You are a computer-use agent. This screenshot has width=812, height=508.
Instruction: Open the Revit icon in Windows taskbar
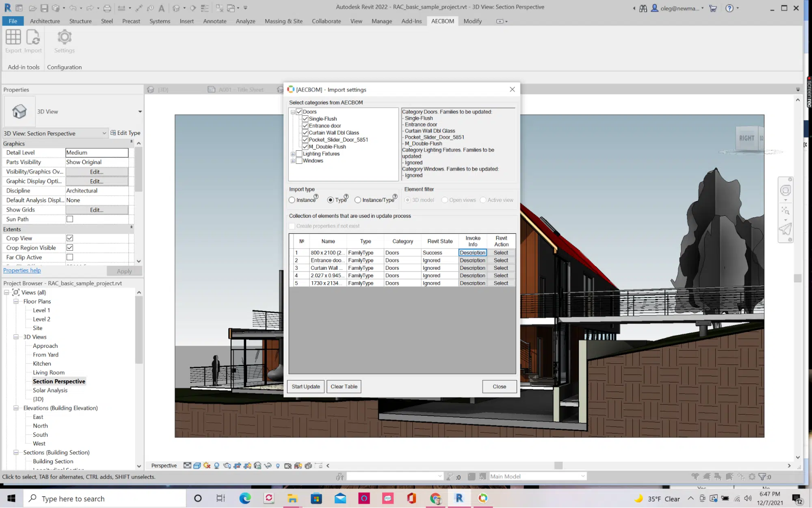[x=459, y=498]
